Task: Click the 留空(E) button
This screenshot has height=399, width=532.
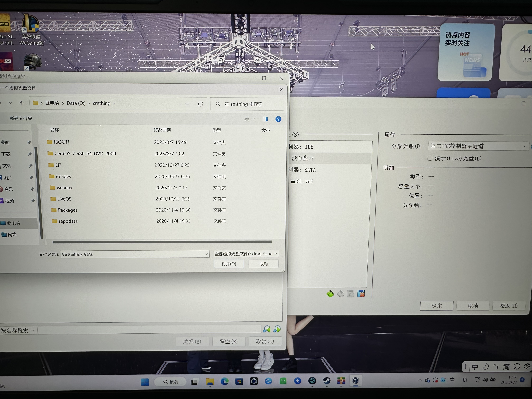Action: (229, 341)
